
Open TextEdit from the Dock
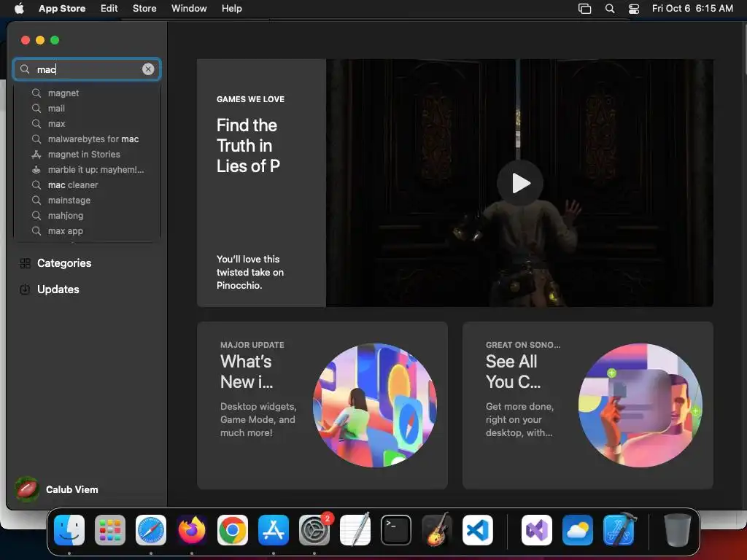(355, 530)
